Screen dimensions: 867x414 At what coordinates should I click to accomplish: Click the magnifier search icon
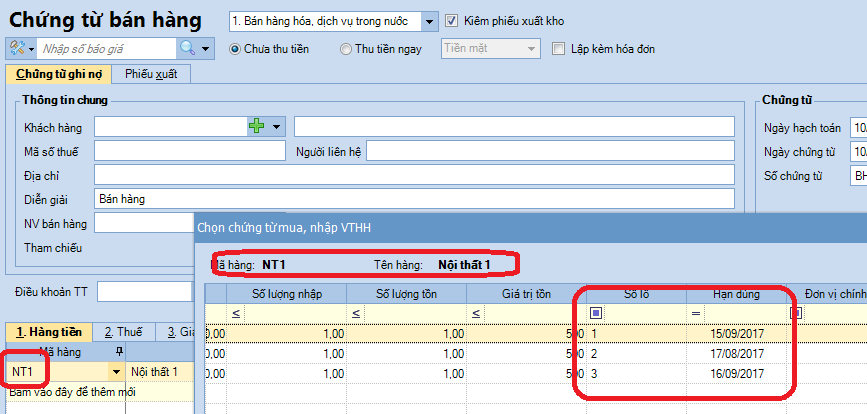187,49
